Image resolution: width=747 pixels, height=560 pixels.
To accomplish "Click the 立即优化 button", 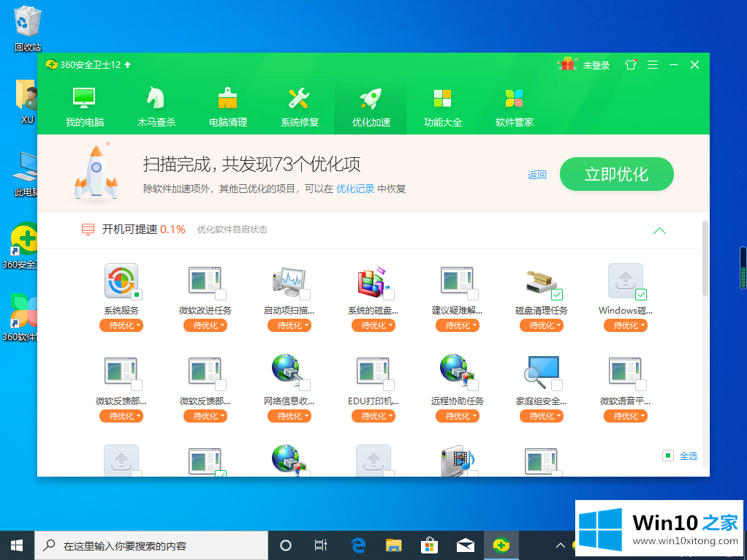I will point(616,174).
